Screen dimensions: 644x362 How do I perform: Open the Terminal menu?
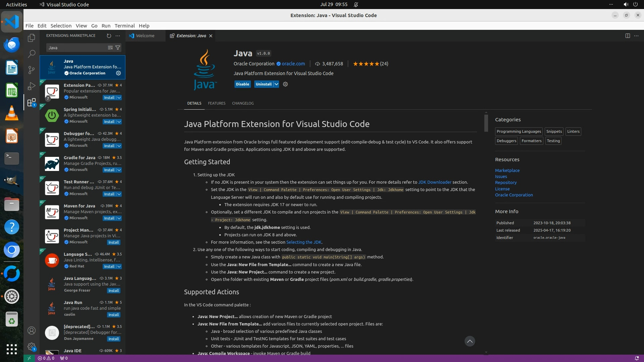pyautogui.click(x=124, y=25)
